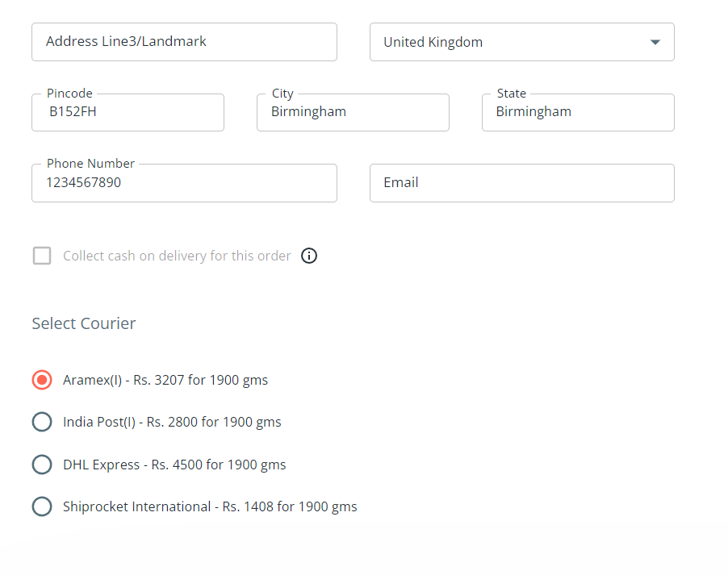
Task: Click the 'Collect cash on delivery' label text
Action: [x=177, y=256]
